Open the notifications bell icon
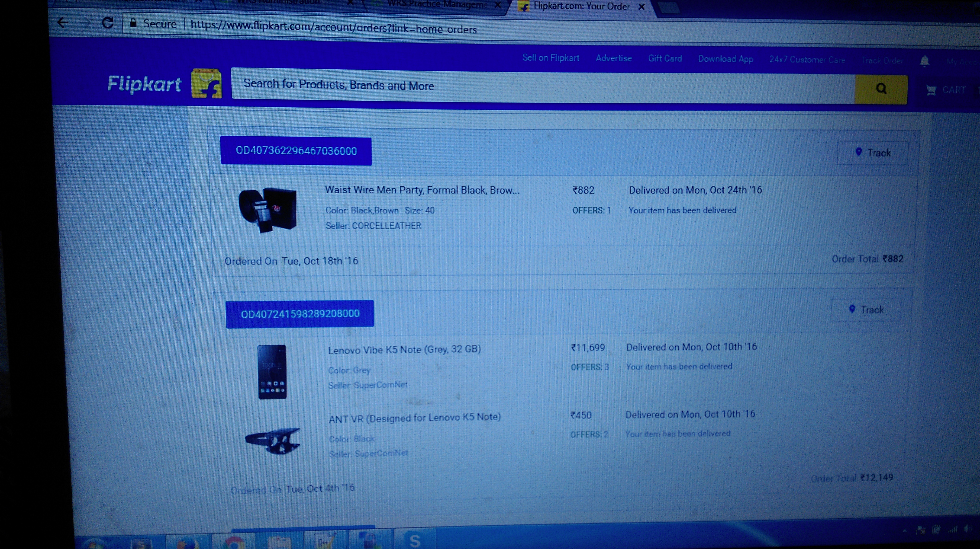Viewport: 980px width, 549px height. (x=925, y=61)
